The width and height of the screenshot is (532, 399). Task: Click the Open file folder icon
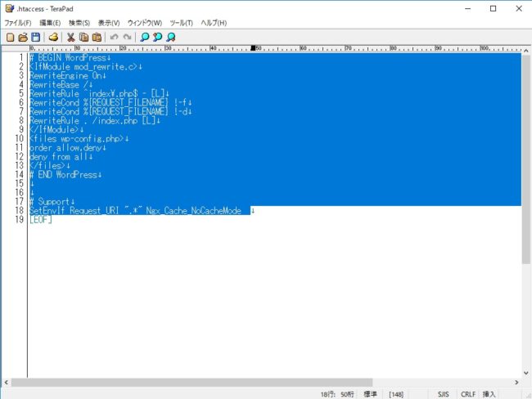[x=23, y=37]
